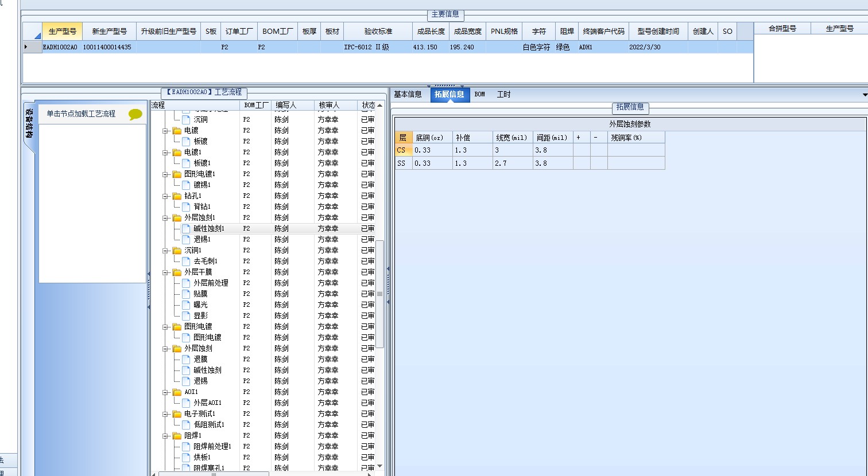Screen dimensions: 868x476
Task: Select the 外层前处理 process step
Action: pyautogui.click(x=211, y=283)
